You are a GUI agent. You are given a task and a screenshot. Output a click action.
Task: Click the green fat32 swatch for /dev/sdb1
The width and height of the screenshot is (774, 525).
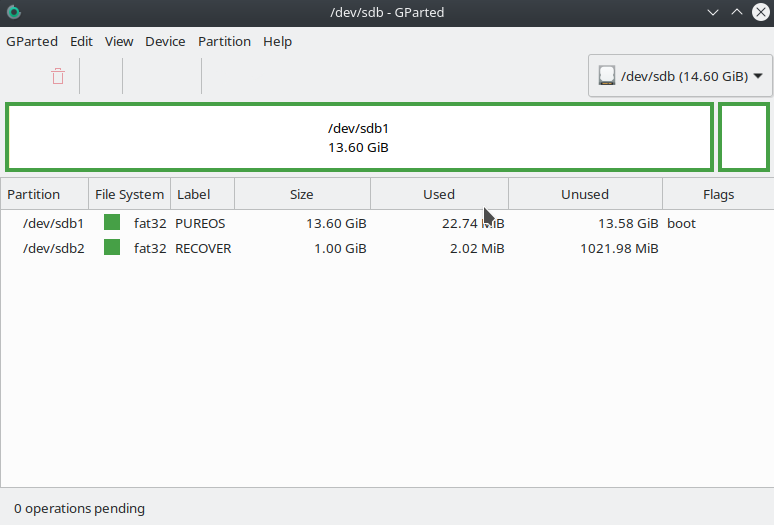coord(112,223)
